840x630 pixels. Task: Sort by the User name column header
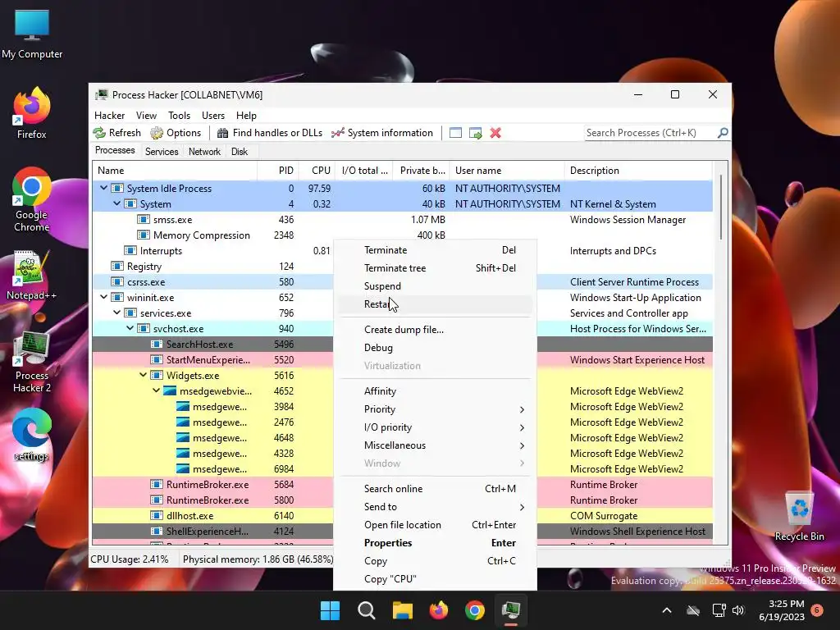point(507,171)
